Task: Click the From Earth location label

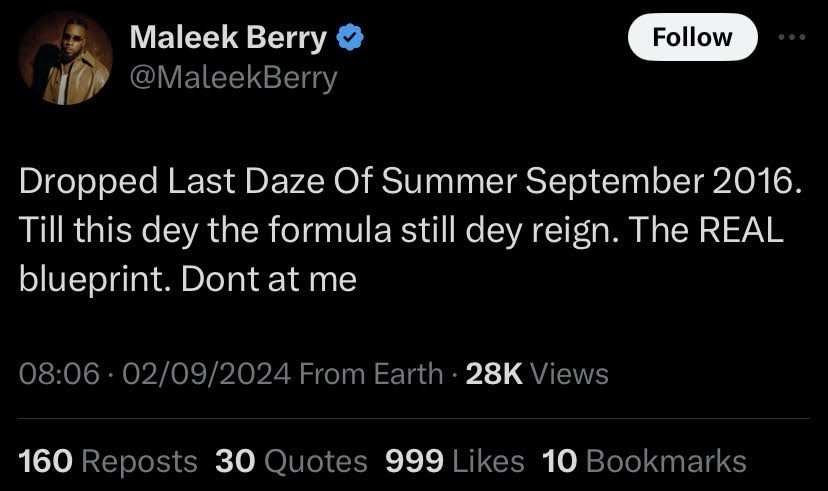Action: tap(371, 374)
